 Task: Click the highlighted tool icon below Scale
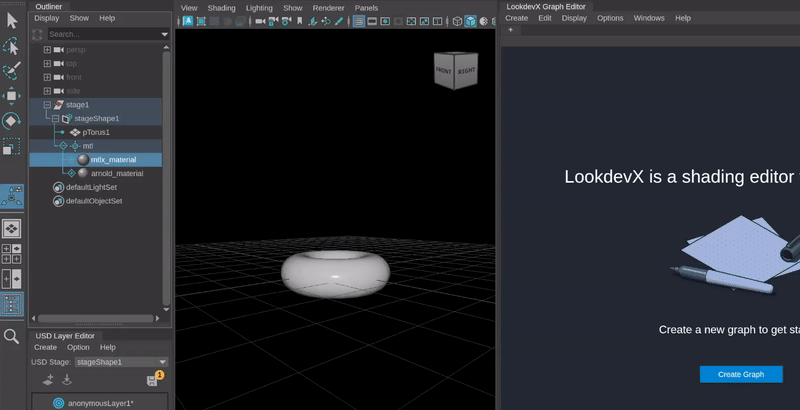[12, 196]
